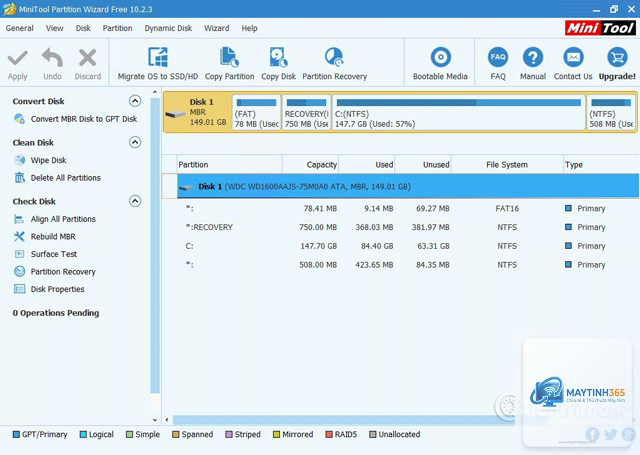640x455 pixels.
Task: Select the 508.00 MB NTFS partition row
Action: point(408,264)
